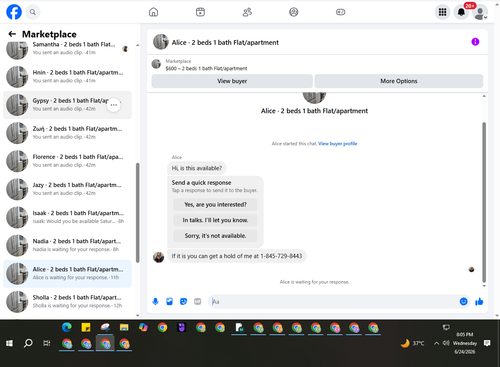500x367 pixels.
Task: Click the conversation list scroll-up arrow
Action: point(138,45)
